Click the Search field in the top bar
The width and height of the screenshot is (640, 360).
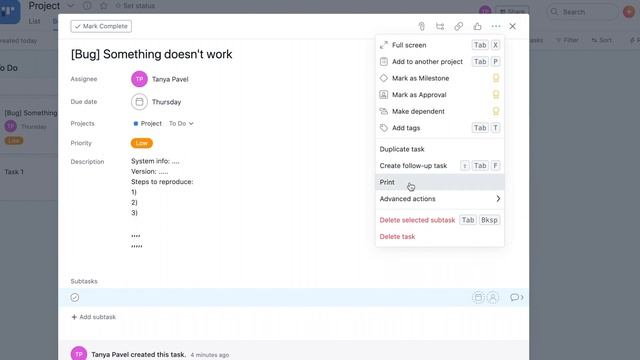[x=582, y=12]
